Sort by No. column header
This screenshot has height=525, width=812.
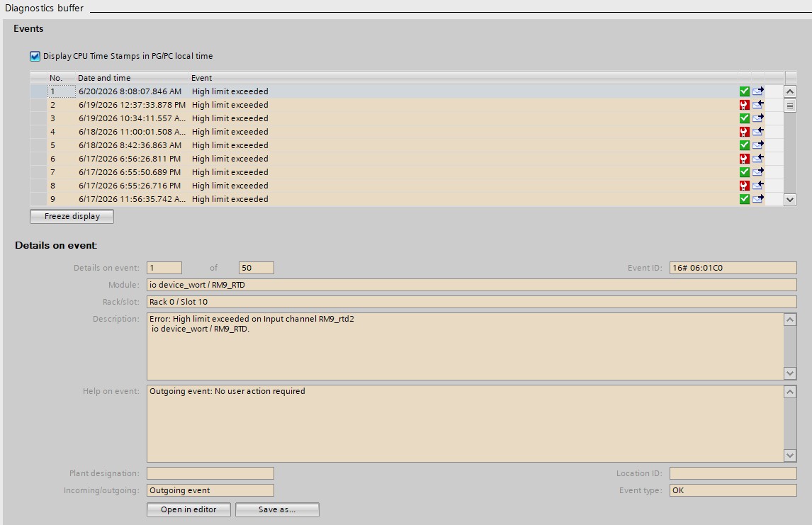[61, 78]
